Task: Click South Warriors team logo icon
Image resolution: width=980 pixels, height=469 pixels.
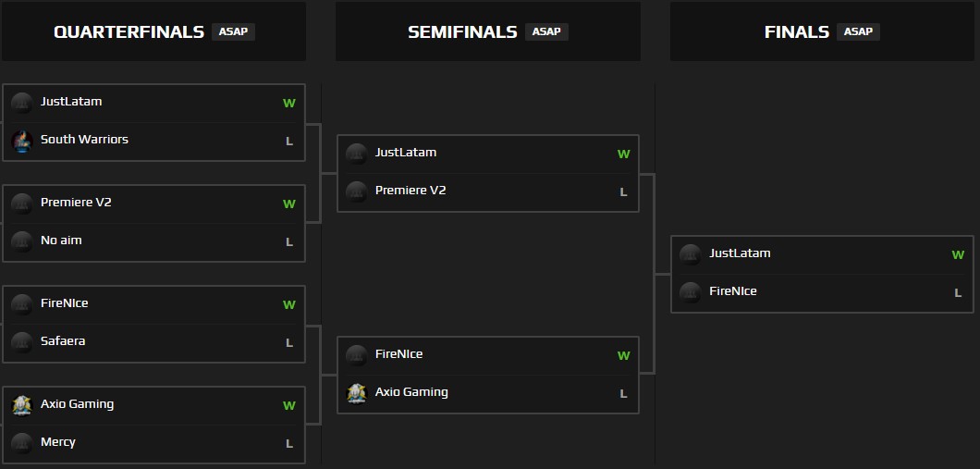Action: [22, 141]
